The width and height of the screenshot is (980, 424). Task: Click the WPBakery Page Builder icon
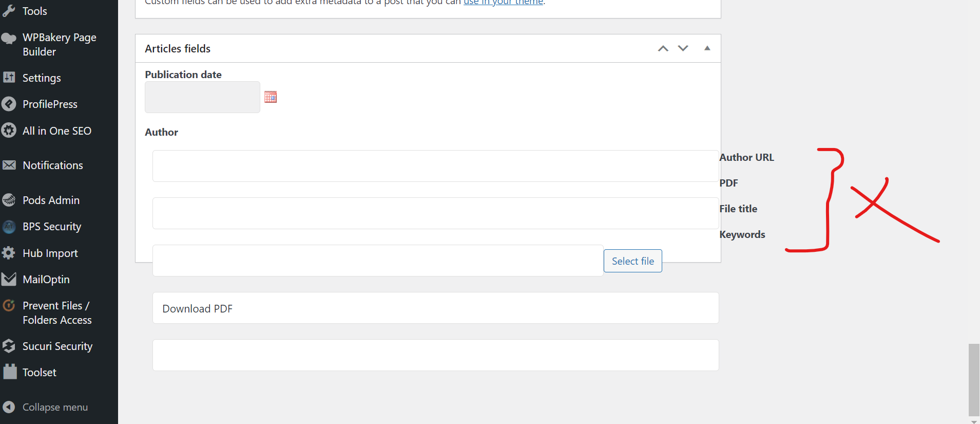(x=9, y=38)
